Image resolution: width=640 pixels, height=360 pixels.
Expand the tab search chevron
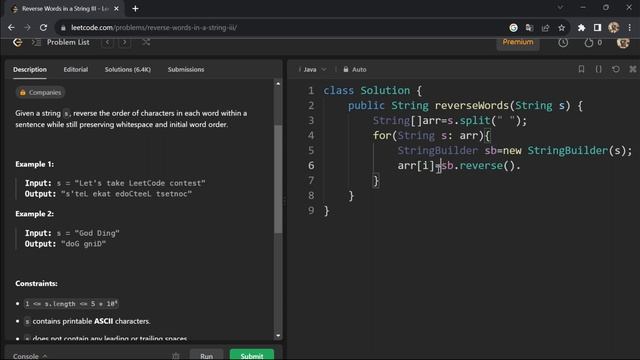560,7
